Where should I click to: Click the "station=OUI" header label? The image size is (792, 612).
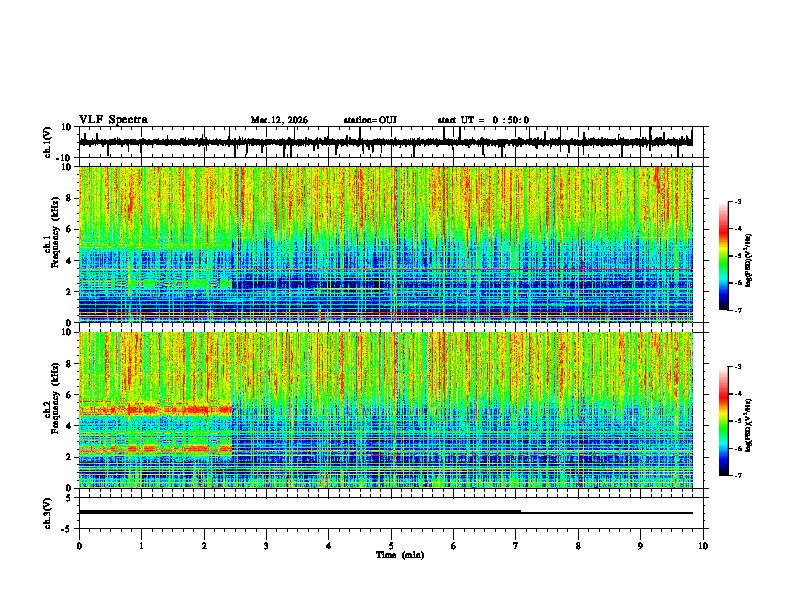(x=370, y=120)
